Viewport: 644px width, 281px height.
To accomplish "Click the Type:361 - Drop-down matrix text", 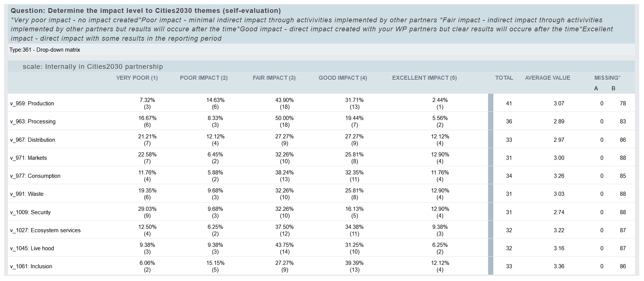I will (45, 50).
